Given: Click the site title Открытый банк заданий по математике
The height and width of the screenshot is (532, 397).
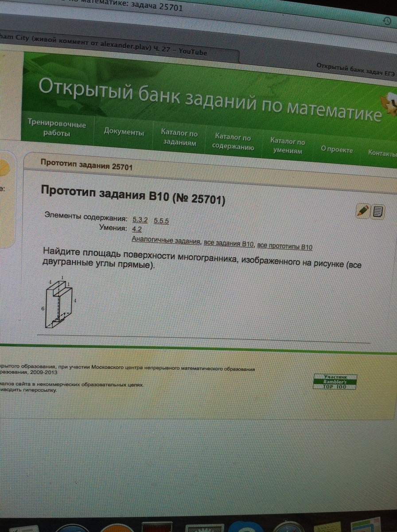Looking at the screenshot, I should [x=210, y=99].
